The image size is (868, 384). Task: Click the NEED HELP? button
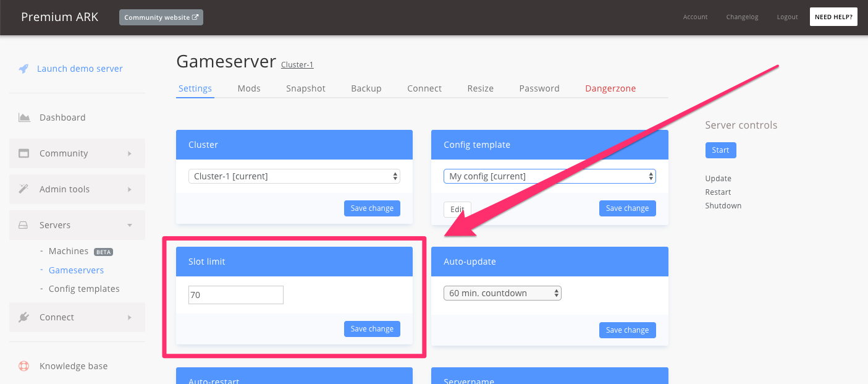click(x=833, y=17)
